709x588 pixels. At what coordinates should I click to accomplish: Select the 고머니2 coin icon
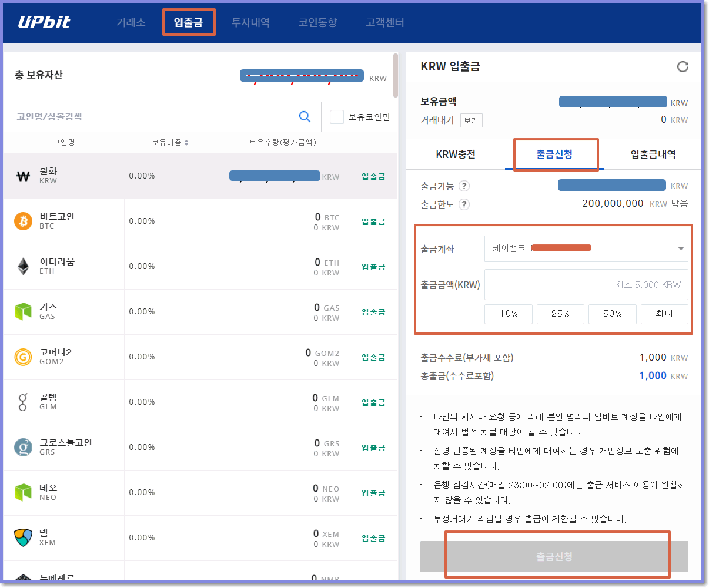22,357
